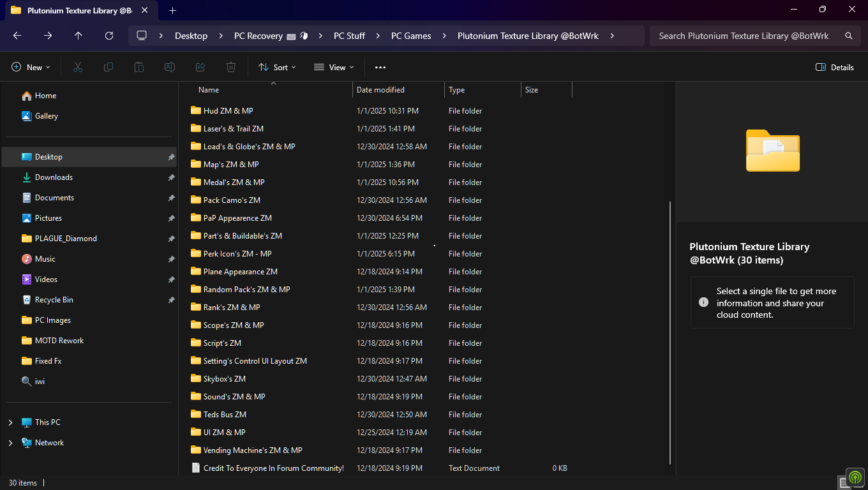Screen dimensions: 868x490
Task: Click the Copy icon in toolbar
Action: click(108, 67)
